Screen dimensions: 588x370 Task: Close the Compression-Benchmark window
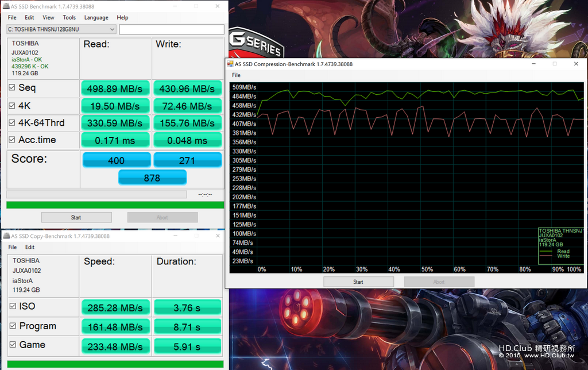[x=576, y=64]
